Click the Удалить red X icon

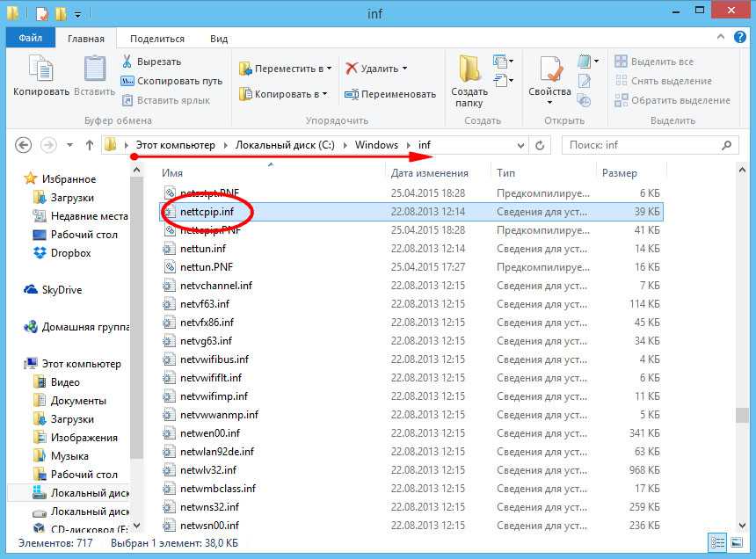(351, 69)
